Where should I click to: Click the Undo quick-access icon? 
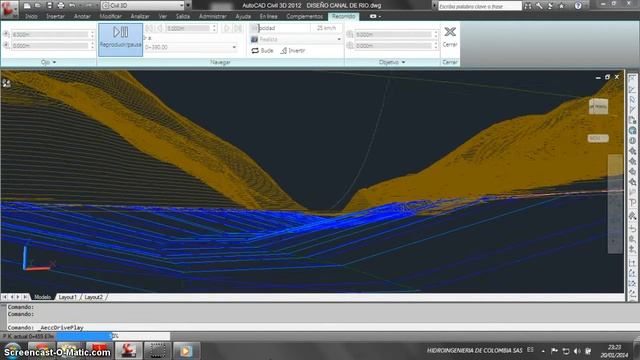click(x=72, y=6)
